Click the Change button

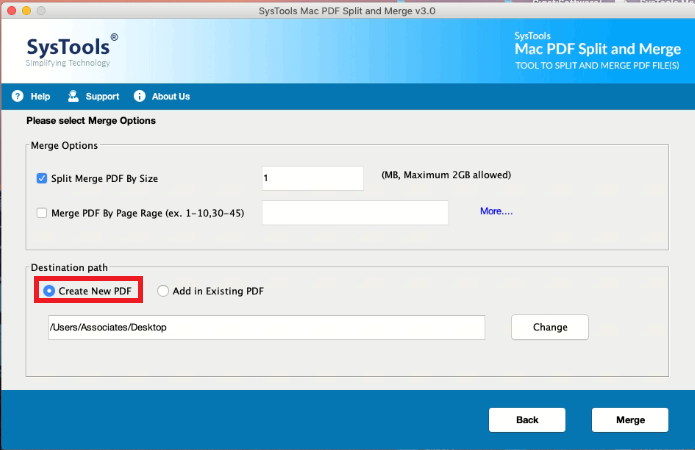click(x=550, y=327)
